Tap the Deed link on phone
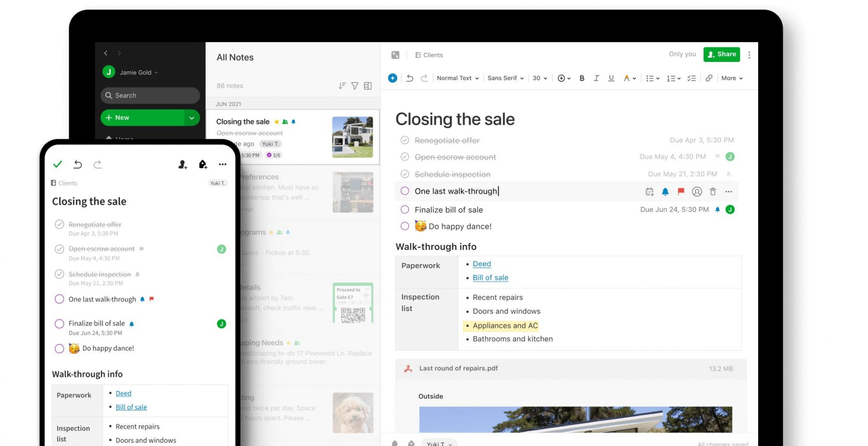The width and height of the screenshot is (868, 446). [x=123, y=394]
